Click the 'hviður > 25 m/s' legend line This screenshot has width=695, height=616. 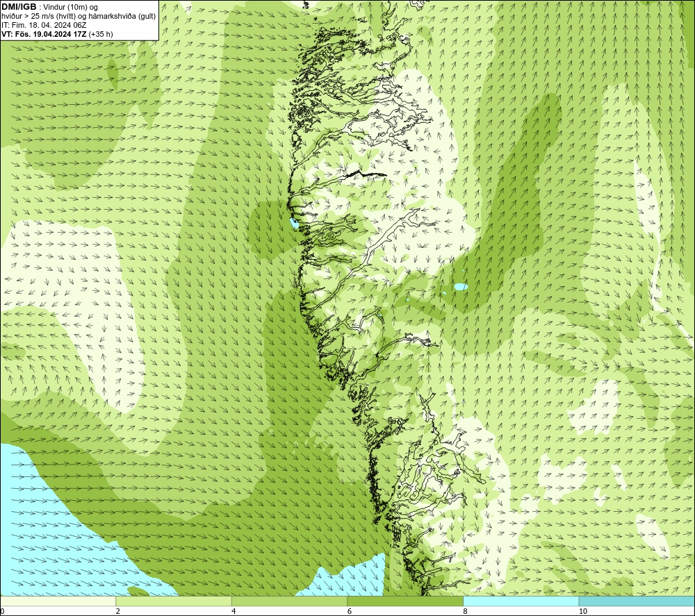(79, 16)
